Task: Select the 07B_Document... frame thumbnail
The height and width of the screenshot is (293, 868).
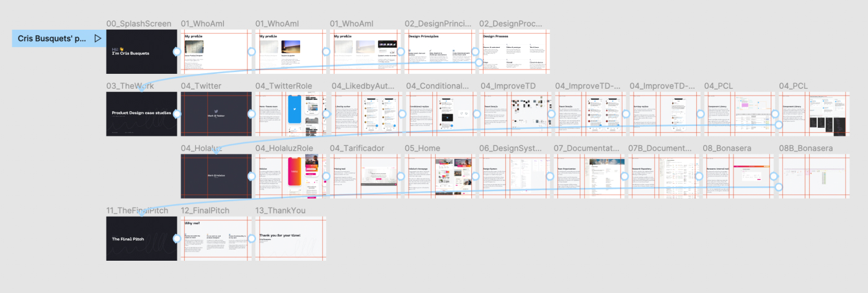Action: (x=664, y=176)
